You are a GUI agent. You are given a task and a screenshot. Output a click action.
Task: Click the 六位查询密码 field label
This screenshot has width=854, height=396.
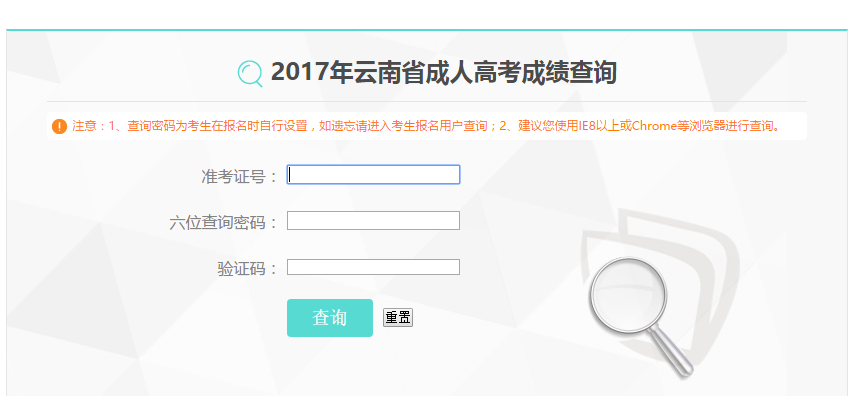(x=224, y=223)
